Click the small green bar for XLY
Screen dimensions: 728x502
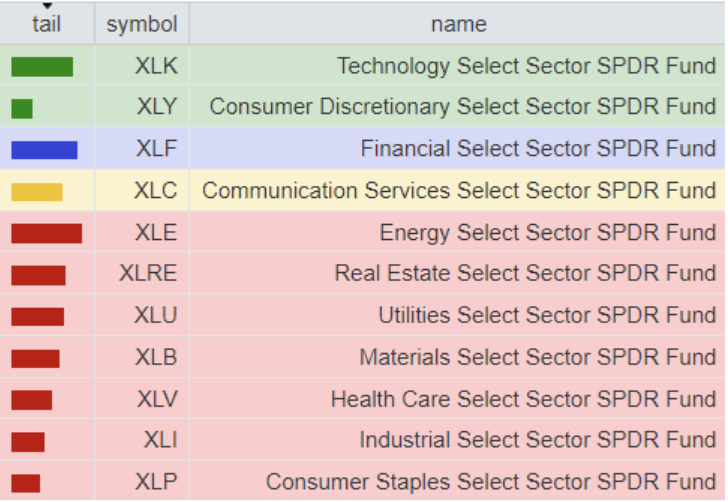point(22,108)
